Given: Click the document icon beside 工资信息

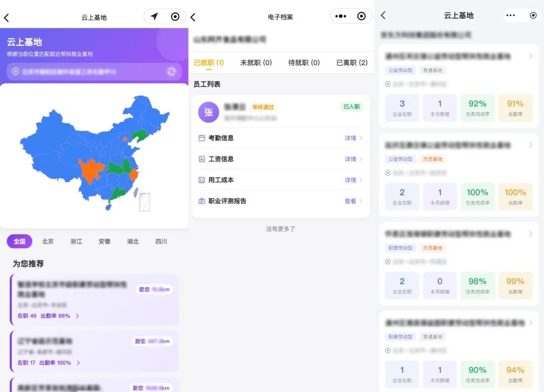Looking at the screenshot, I should (x=201, y=159).
